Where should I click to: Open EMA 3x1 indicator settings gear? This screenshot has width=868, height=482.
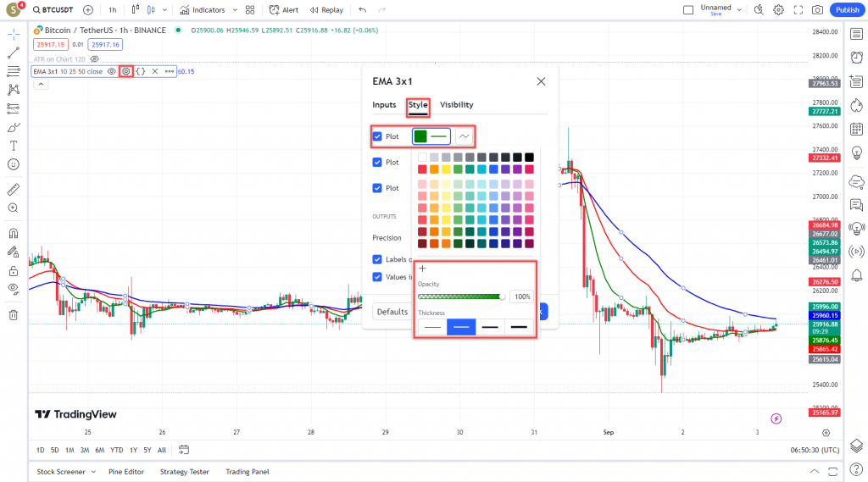pyautogui.click(x=126, y=71)
